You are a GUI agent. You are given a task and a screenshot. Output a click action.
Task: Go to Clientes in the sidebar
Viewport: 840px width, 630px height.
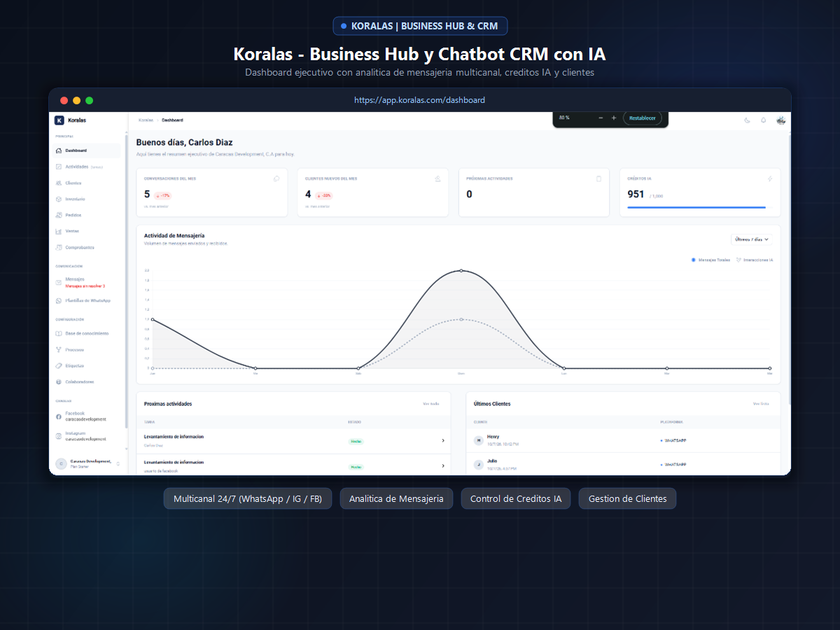[87, 183]
